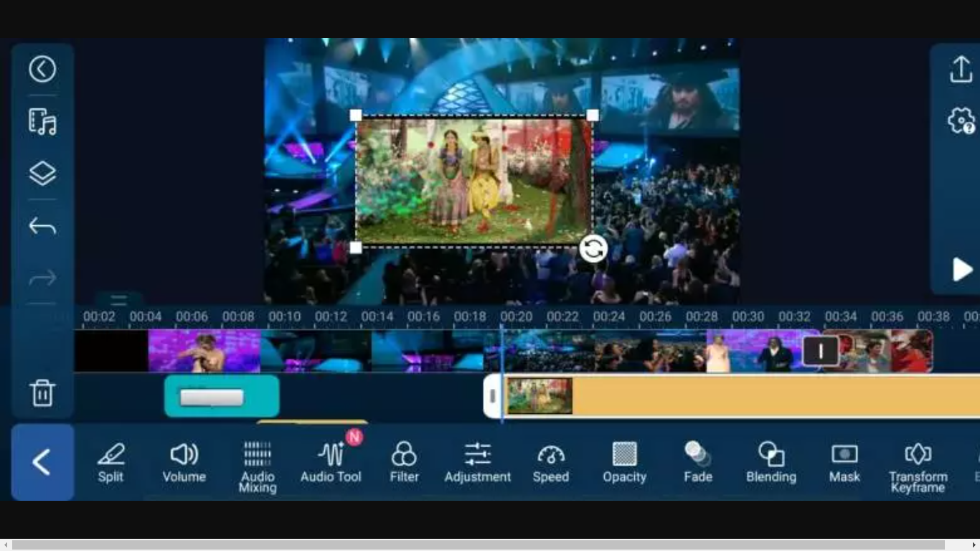Select the overlay picture in the preview
Screen dimensions: 980x551
point(474,182)
